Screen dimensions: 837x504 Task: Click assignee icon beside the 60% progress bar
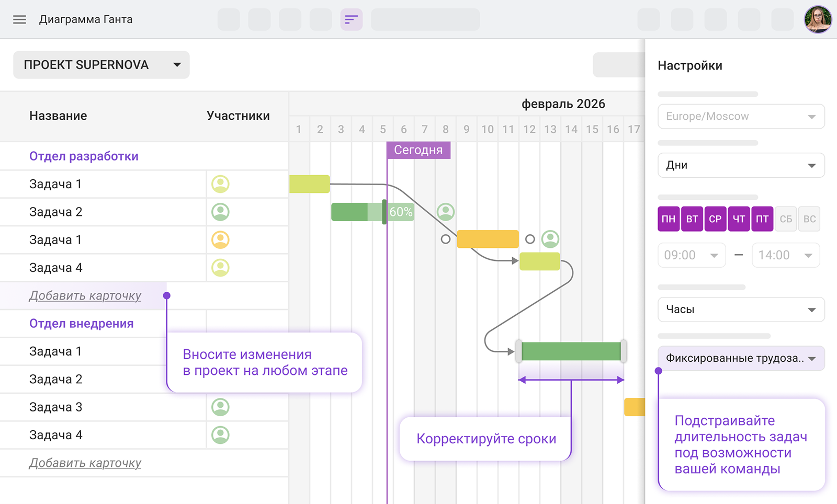[x=446, y=212]
